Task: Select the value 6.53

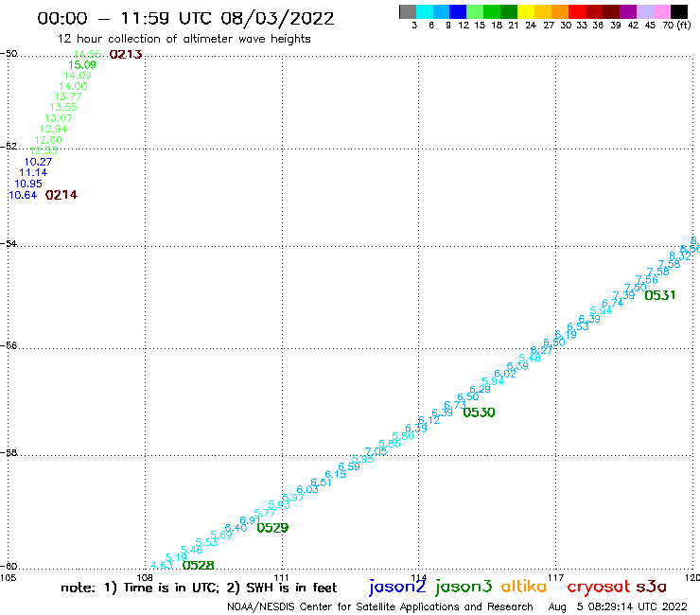Action: coord(578,327)
